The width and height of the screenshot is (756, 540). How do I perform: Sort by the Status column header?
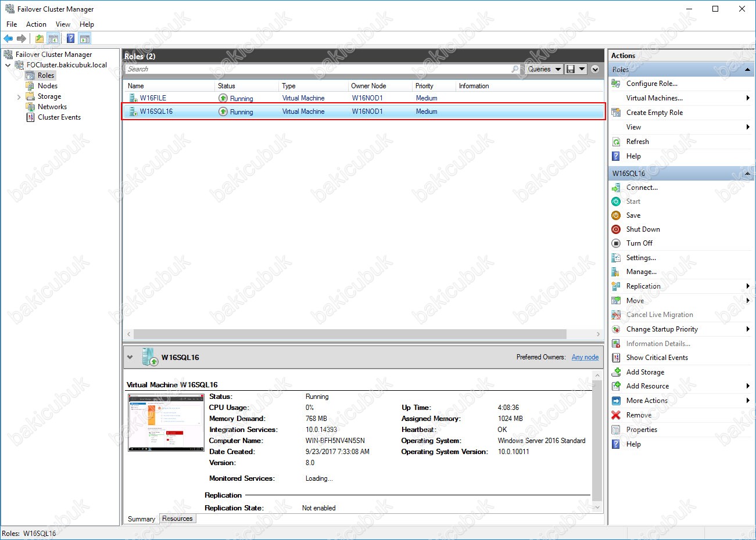point(247,86)
